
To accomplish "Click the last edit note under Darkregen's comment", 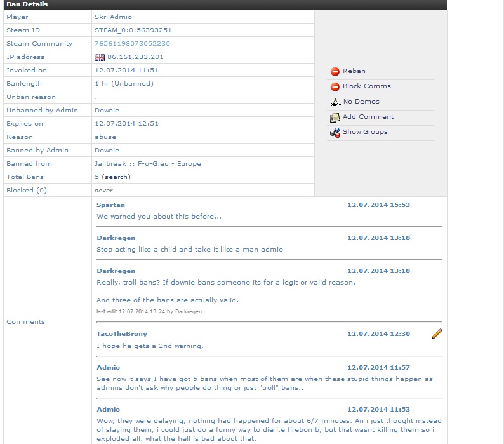I will [149, 311].
